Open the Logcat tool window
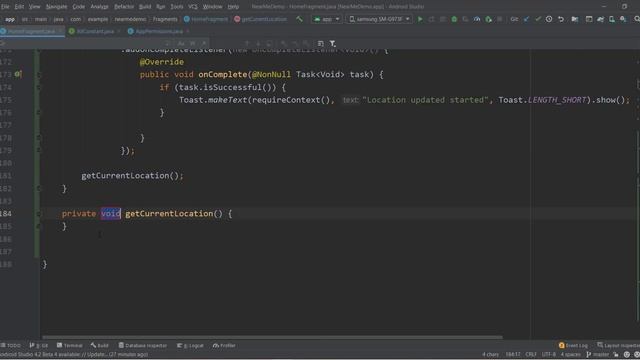The width and height of the screenshot is (640, 360). coord(191,345)
